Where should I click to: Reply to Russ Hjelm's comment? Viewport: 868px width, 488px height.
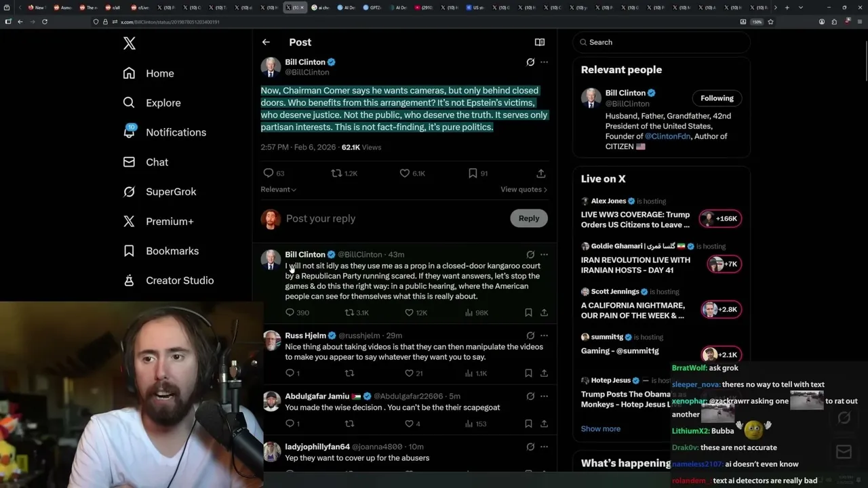click(290, 373)
